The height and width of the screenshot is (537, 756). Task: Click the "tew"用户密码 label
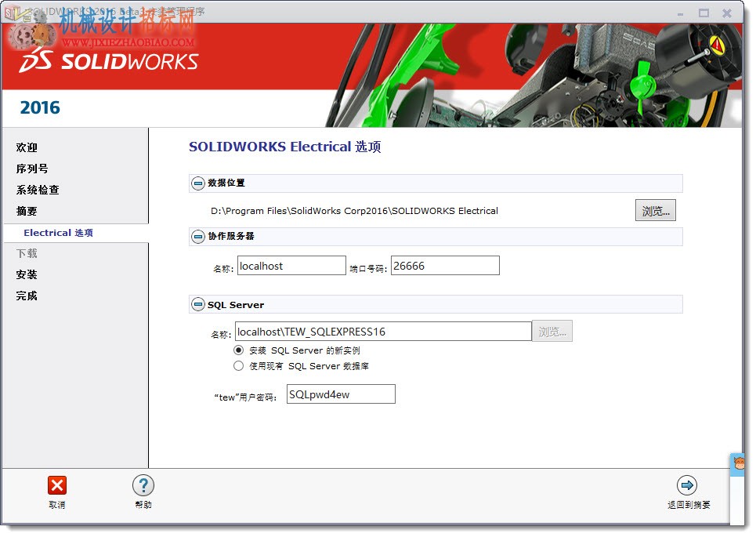pyautogui.click(x=245, y=397)
